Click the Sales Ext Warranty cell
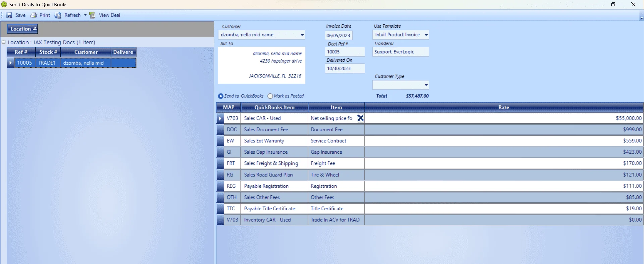This screenshot has width=644, height=264. click(x=274, y=141)
